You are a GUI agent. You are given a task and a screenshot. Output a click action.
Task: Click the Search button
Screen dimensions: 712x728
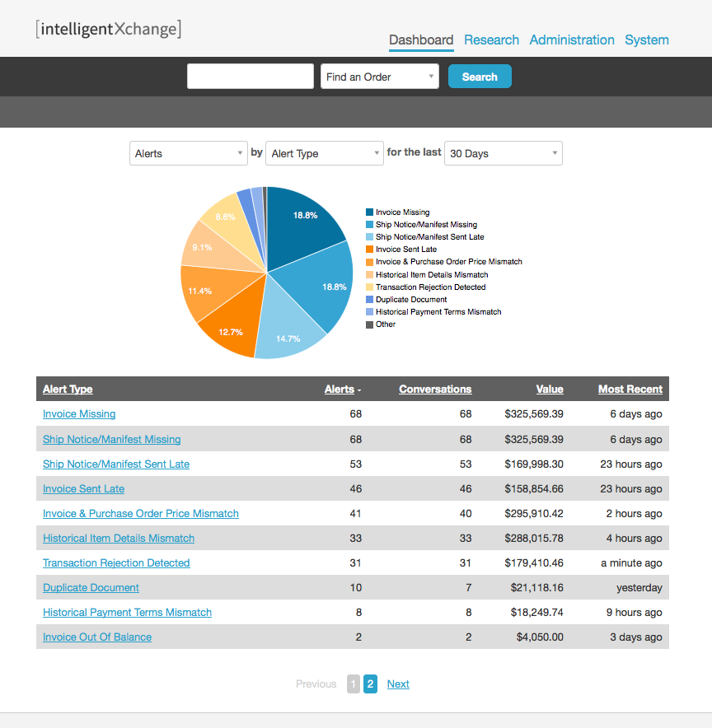(x=480, y=76)
